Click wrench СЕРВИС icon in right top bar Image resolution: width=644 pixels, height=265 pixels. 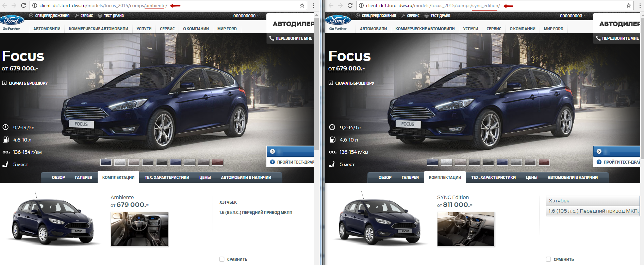coord(403,16)
